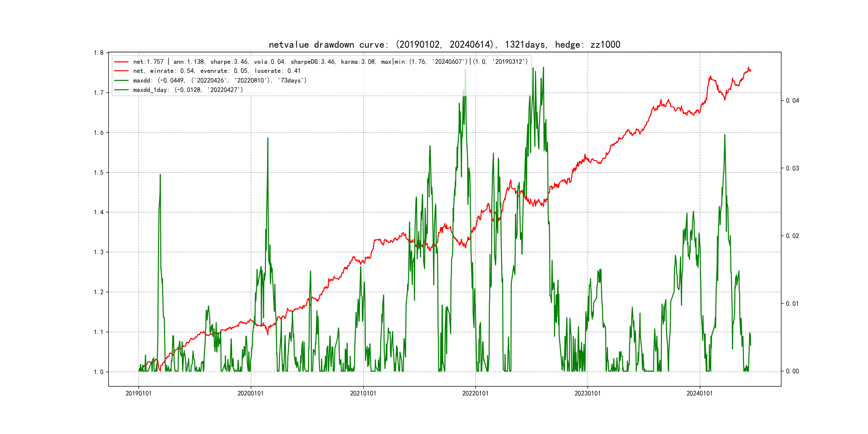
Task: Click the 20200101 x-axis date label
Action: tap(251, 393)
